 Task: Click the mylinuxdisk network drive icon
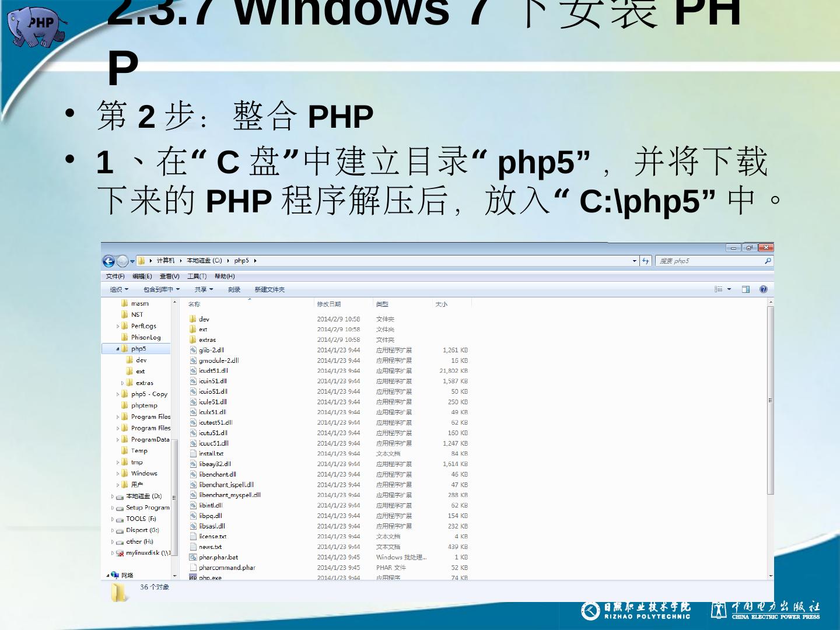[120, 553]
